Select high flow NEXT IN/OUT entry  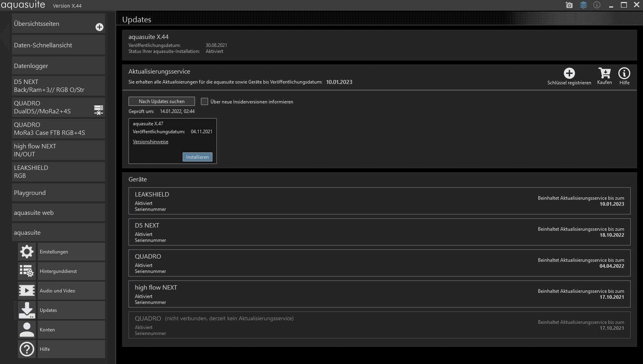tap(58, 150)
